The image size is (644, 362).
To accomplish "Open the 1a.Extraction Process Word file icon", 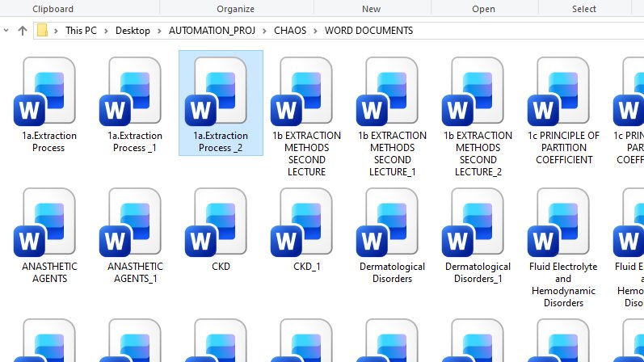I will click(44, 91).
